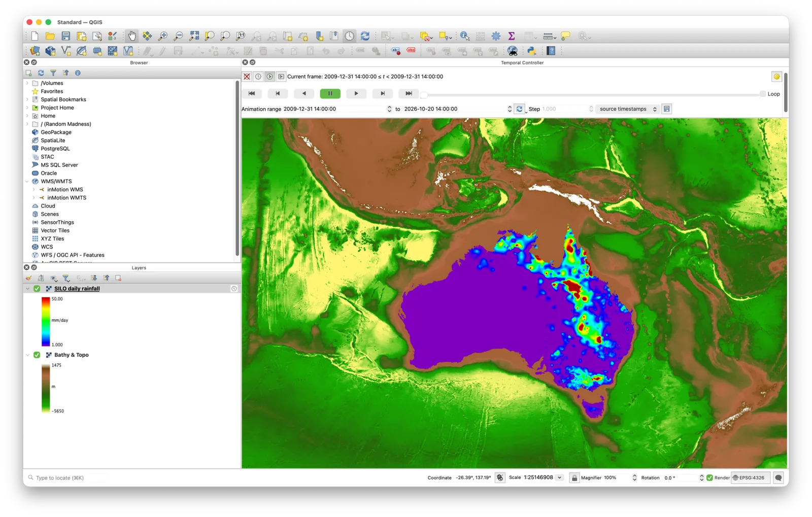Screen dimensions: 812x517
Task: Open Statistical Summary sigma icon
Action: tap(512, 36)
